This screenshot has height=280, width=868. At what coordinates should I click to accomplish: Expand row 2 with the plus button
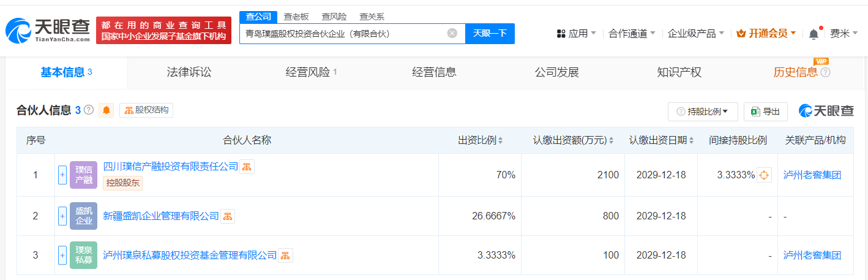point(62,216)
